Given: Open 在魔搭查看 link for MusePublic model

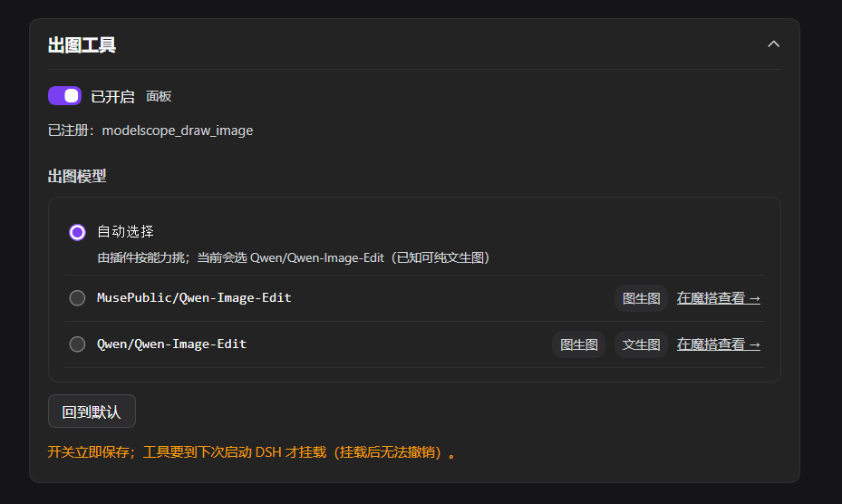Looking at the screenshot, I should coord(718,298).
